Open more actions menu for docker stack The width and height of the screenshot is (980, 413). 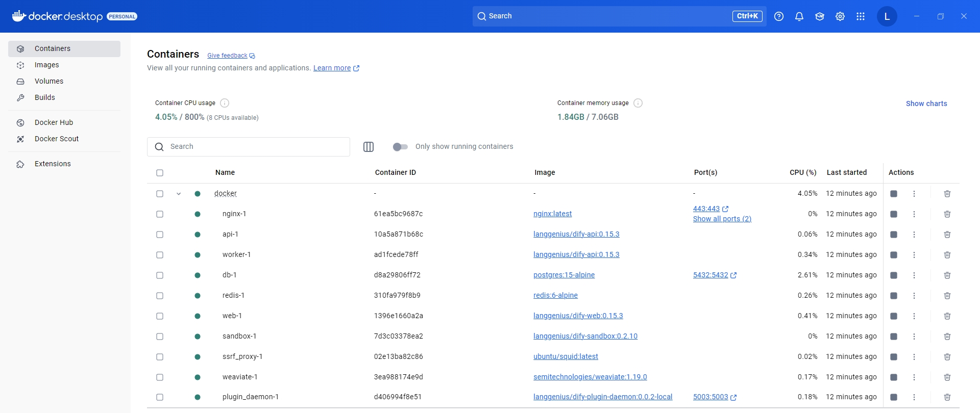(x=914, y=194)
